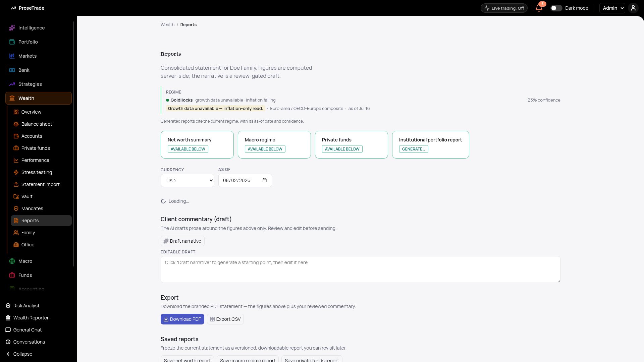
Task: Select the Macro regime report card
Action: pyautogui.click(x=274, y=144)
